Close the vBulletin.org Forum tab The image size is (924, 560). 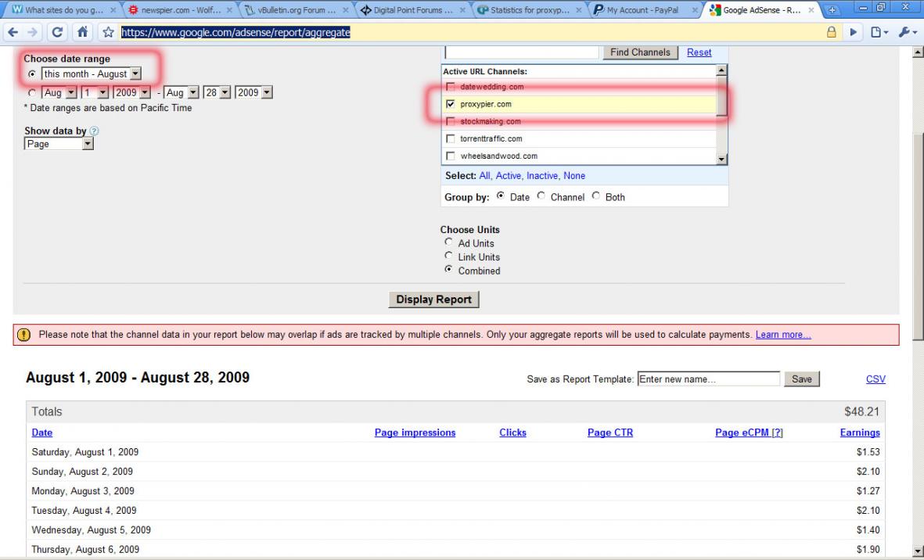click(345, 10)
